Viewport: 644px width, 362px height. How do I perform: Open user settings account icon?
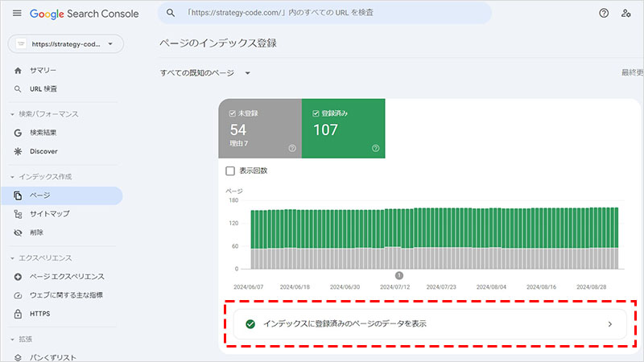pyautogui.click(x=626, y=14)
